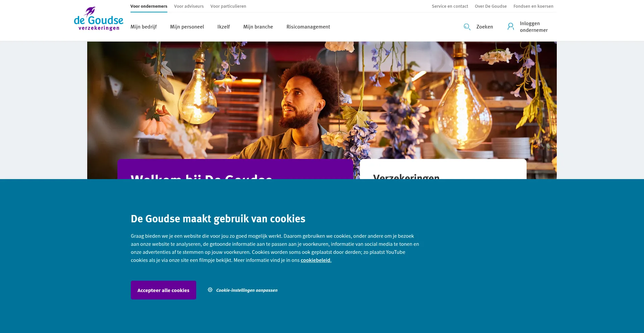
Task: Expand the Mijn branche navigation item
Action: (x=258, y=27)
